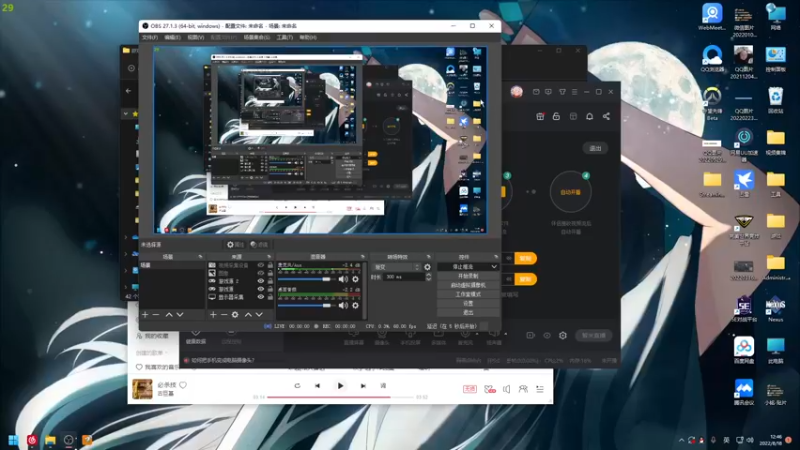Screen dimensions: 800x450
Task: Add a new scene with plus icon
Action: point(145,315)
